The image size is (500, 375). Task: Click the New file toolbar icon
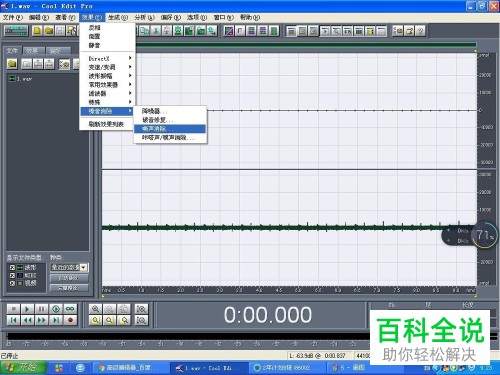[37, 31]
